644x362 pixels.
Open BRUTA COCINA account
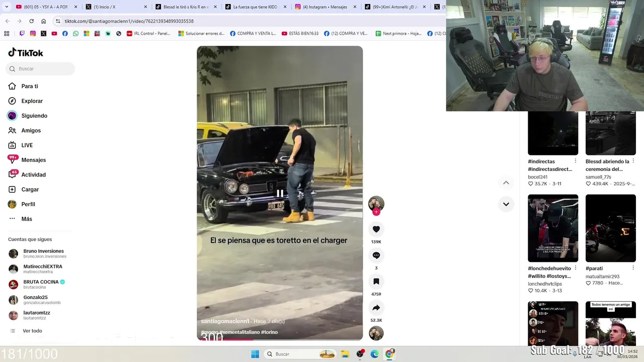(40, 285)
